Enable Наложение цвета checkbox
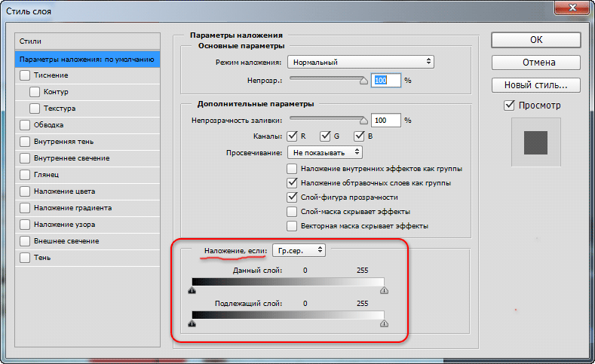 (25, 191)
